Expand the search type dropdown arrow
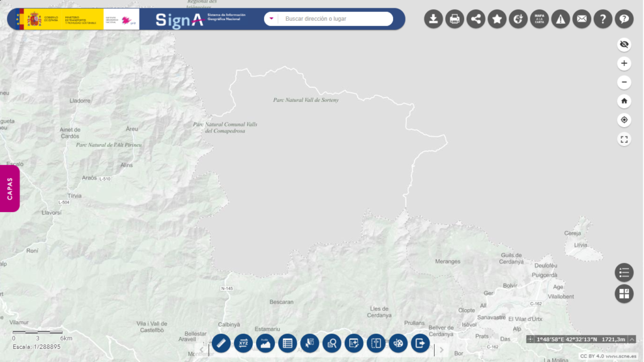644x362 pixels. pyautogui.click(x=272, y=19)
